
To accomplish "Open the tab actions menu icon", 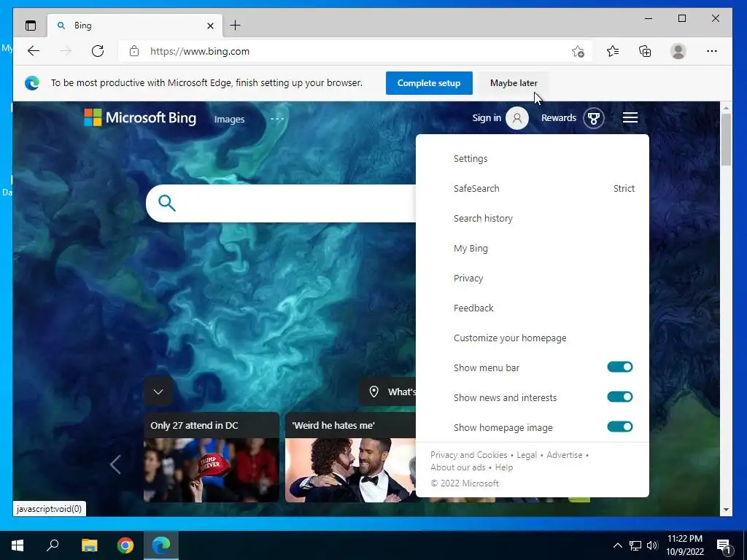I will coord(31,26).
